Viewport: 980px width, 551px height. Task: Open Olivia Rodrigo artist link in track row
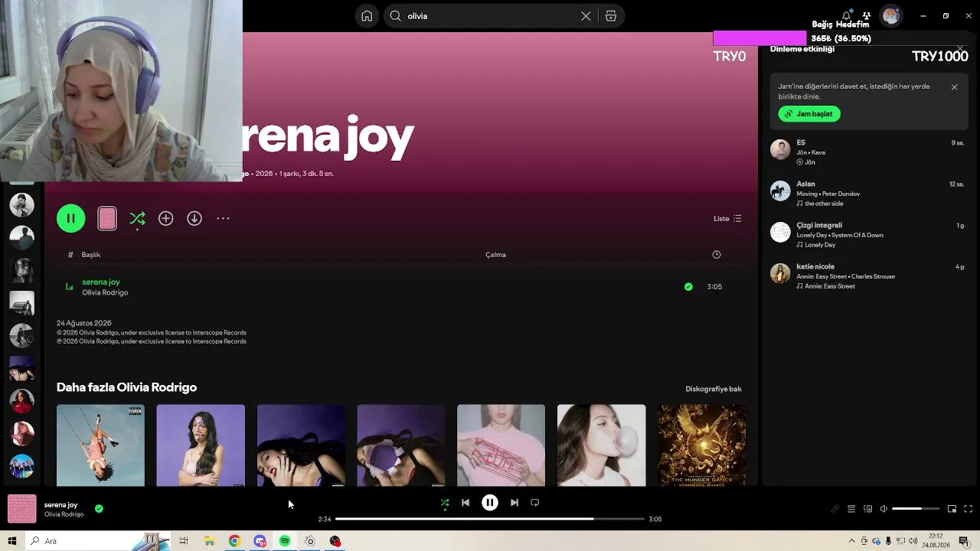click(105, 292)
